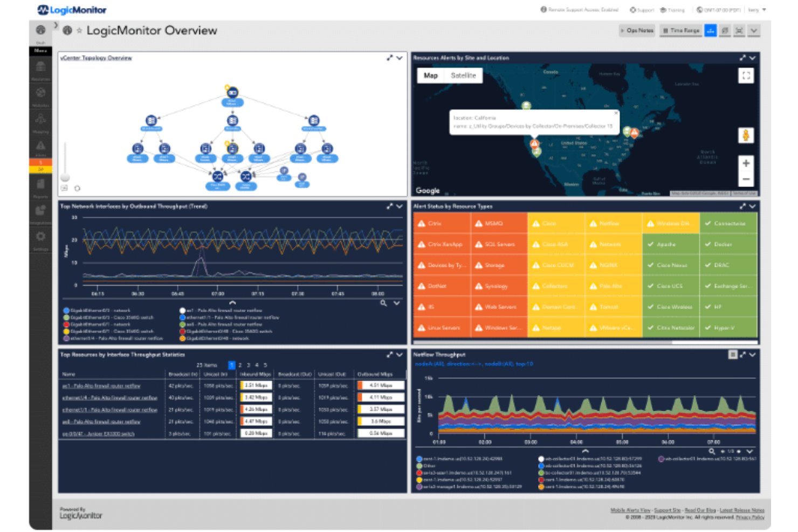
Task: Expand the Top Network Interfaces widget
Action: pos(389,206)
